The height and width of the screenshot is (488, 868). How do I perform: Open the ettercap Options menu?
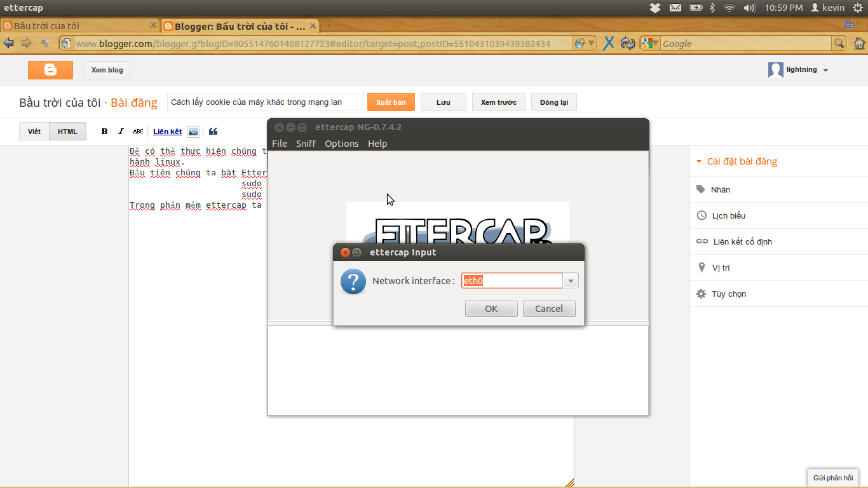tap(342, 144)
